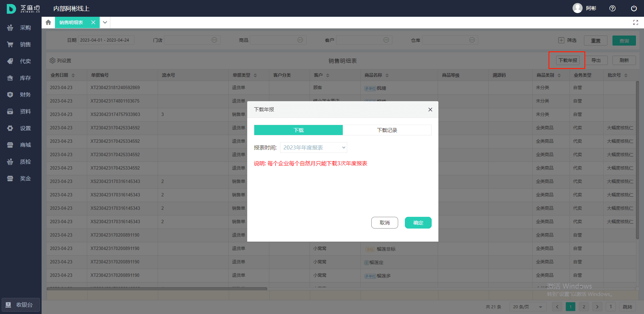Open 列设置 column settings
Viewport: 644px width, 314px height.
click(60, 61)
